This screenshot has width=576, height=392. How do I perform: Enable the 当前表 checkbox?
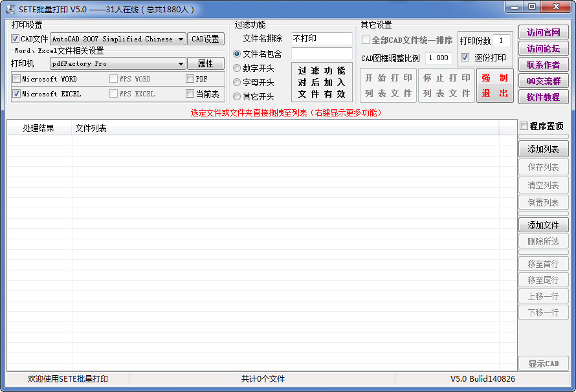190,94
